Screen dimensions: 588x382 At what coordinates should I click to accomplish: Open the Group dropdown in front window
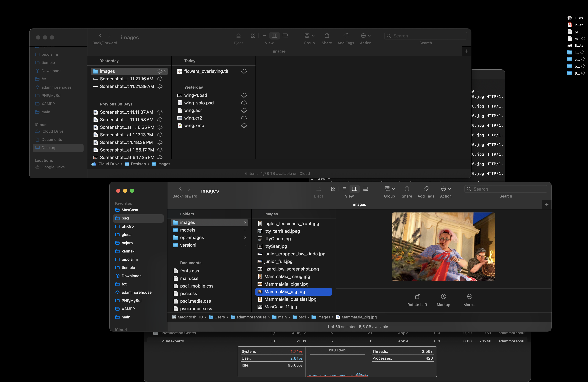tap(389, 189)
